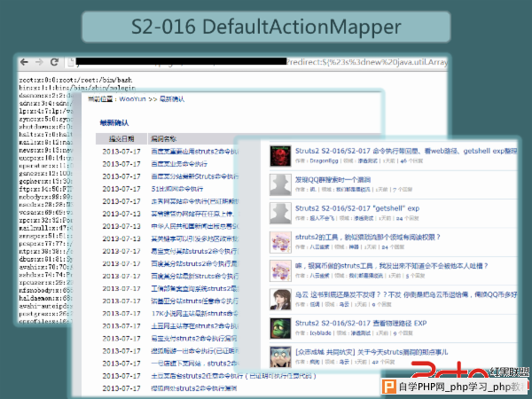Open red skull avatar of DragonEgg post
This screenshot has height=399, width=532.
tap(280, 156)
